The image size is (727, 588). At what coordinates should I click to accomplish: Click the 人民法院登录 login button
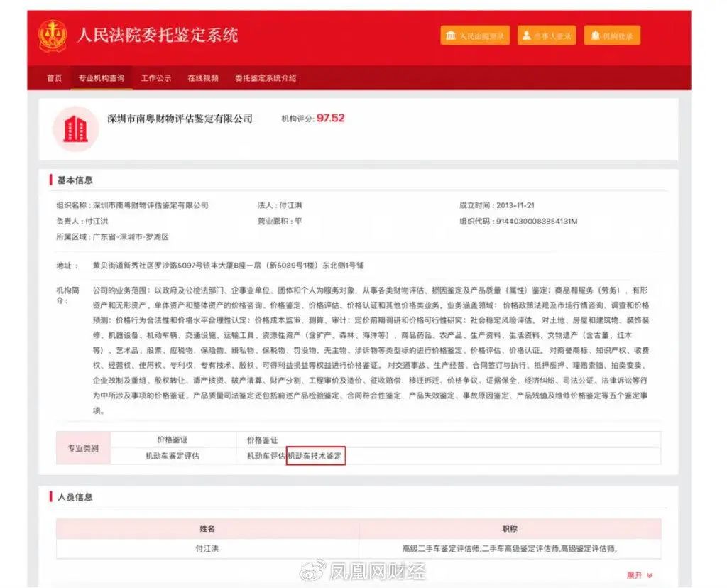(x=476, y=34)
